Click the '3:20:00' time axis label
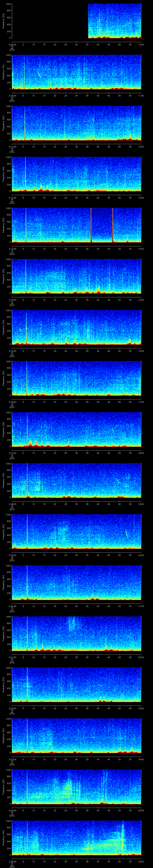 [x=12, y=606]
